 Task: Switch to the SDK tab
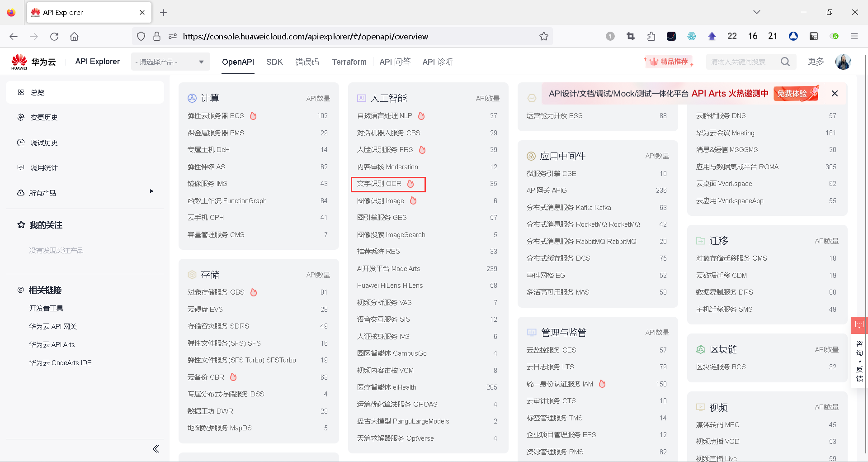274,62
